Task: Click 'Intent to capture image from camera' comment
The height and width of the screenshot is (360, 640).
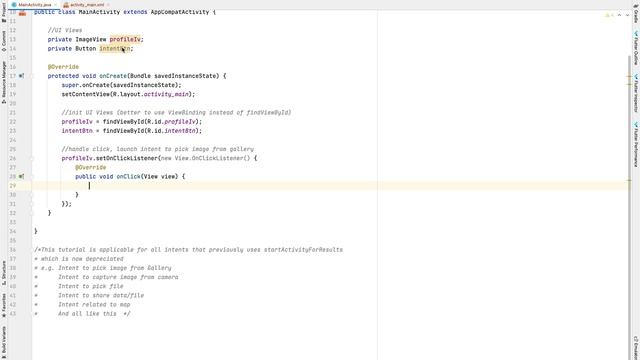Action: (x=118, y=277)
